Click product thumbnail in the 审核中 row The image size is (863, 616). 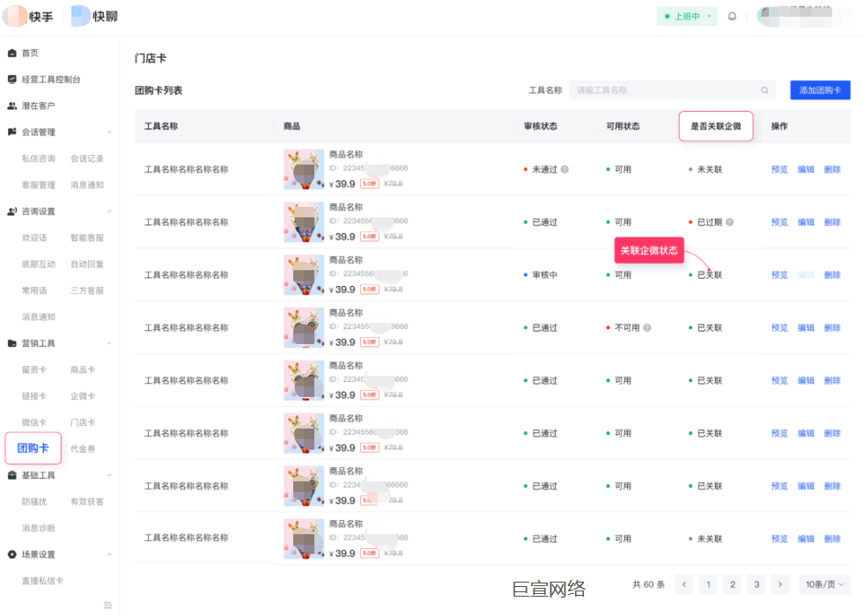(304, 275)
